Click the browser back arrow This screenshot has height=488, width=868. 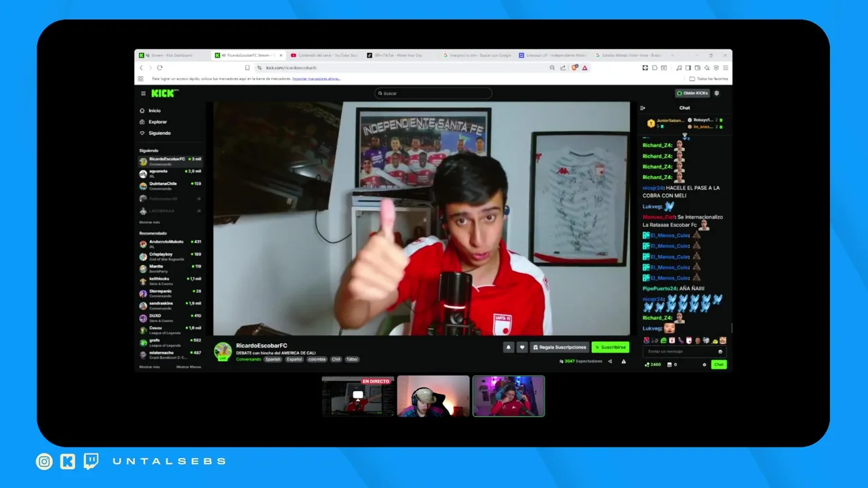pos(141,68)
